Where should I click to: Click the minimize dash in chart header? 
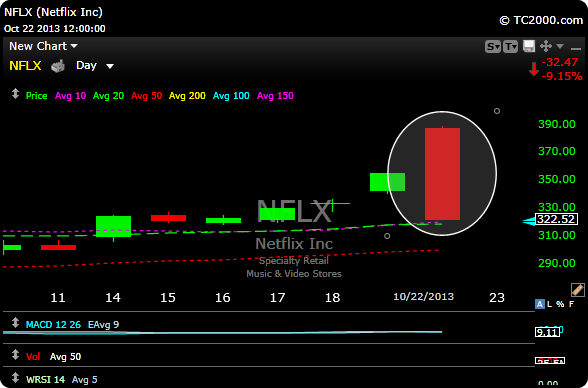tap(575, 48)
